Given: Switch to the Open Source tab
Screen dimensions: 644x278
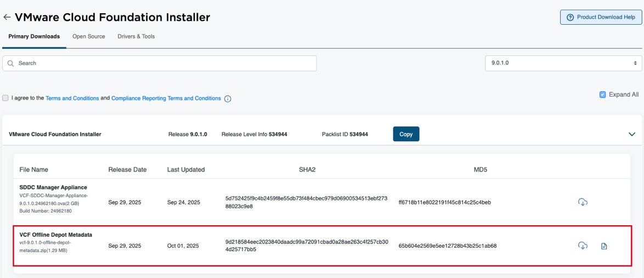Looking at the screenshot, I should (x=89, y=37).
